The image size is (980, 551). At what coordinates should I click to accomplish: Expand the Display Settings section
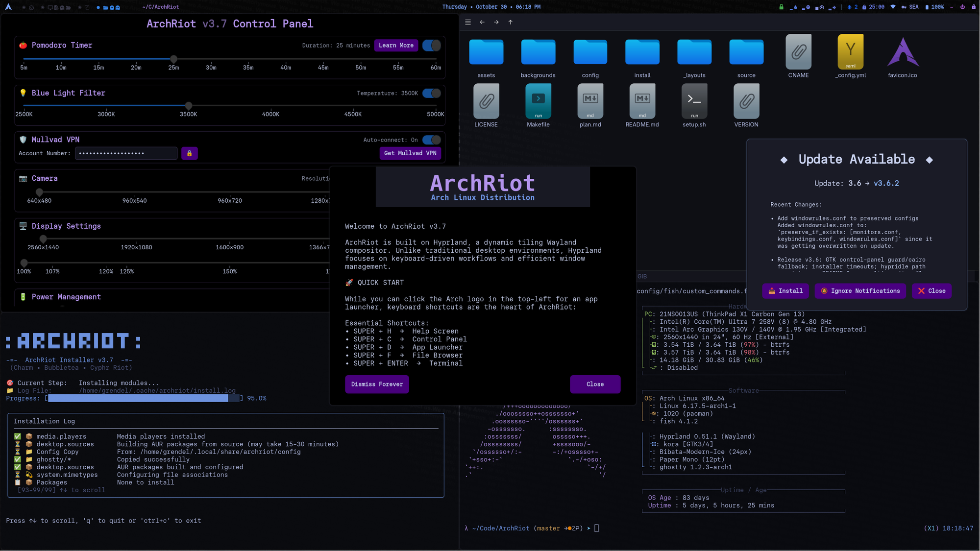(67, 226)
